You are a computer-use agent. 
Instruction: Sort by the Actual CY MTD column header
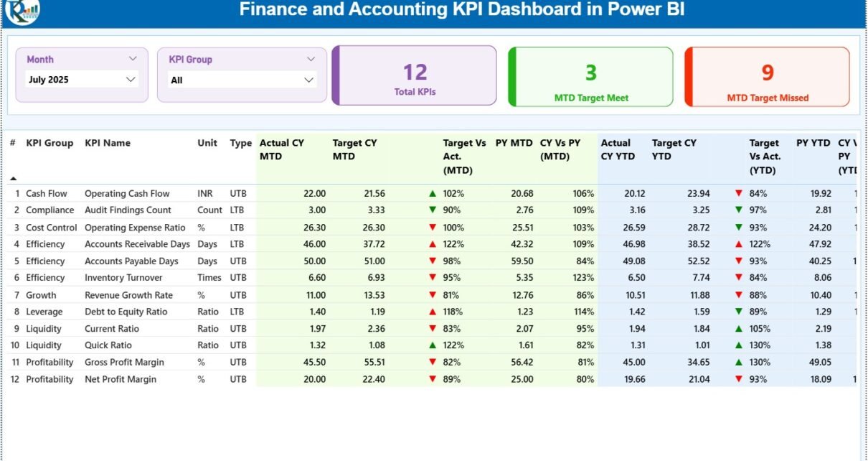click(x=282, y=149)
